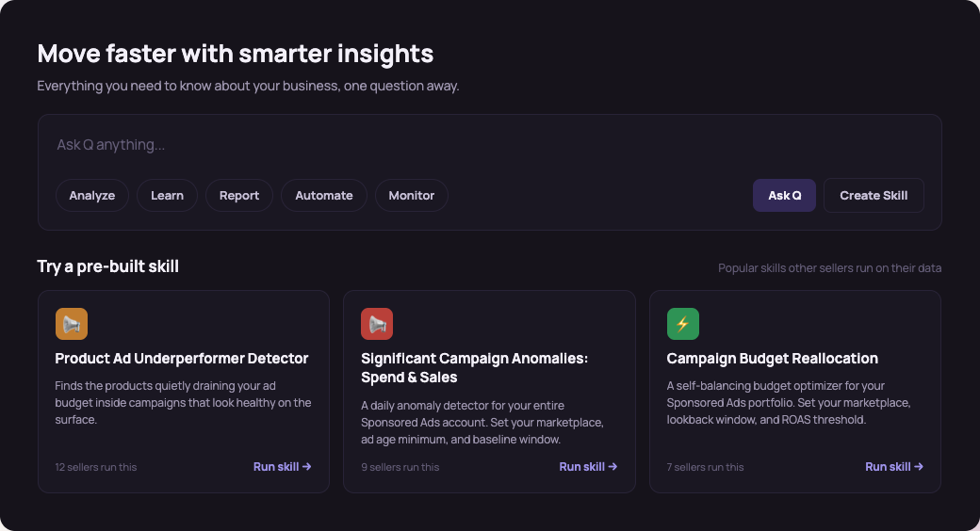Image resolution: width=980 pixels, height=531 pixels.
Task: Open Product Ad Underperformer Detector title
Action: [181, 359]
